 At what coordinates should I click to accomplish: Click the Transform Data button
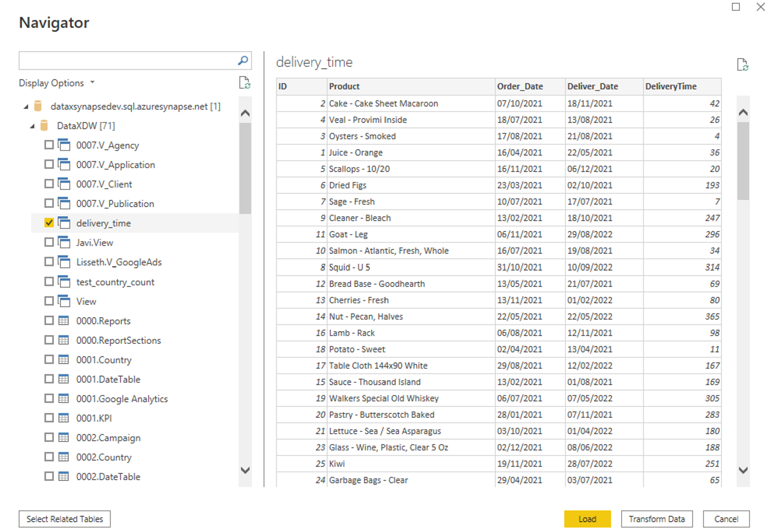656,519
